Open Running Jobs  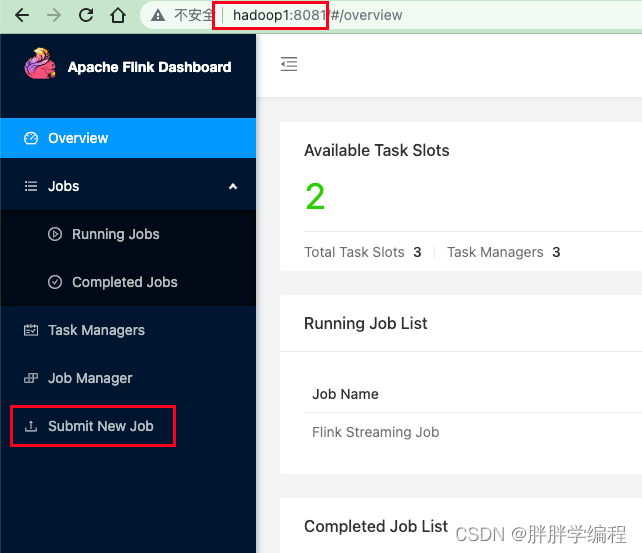[x=128, y=234]
